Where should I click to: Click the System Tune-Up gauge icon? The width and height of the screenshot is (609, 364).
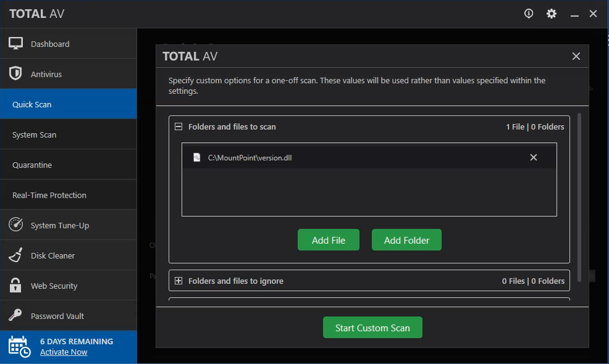click(15, 225)
